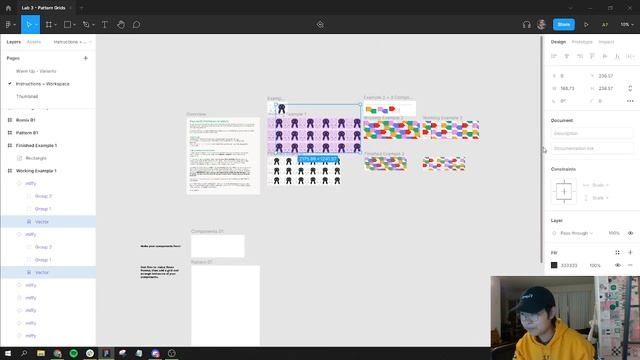Open Pen tool options dropdown arrow
Image resolution: width=640 pixels, height=360 pixels.
coord(93,25)
